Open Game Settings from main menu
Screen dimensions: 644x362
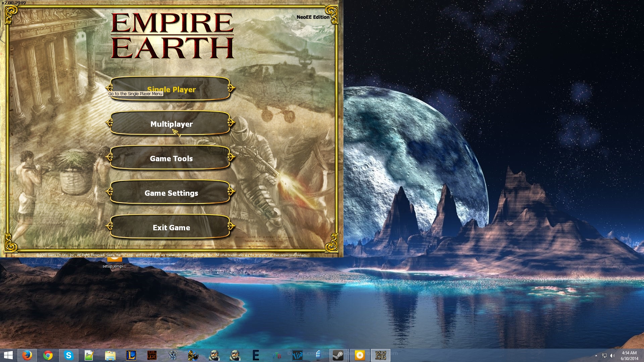[171, 193]
